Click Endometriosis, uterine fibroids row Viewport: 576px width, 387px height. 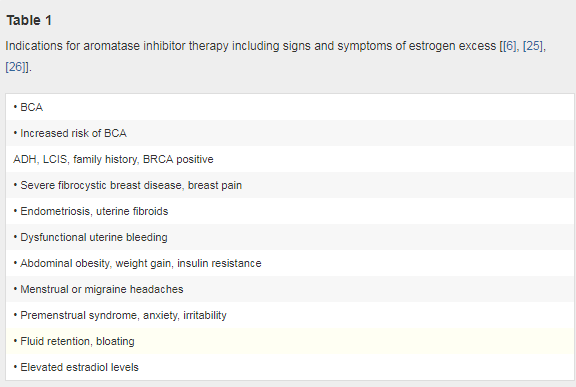[290, 211]
